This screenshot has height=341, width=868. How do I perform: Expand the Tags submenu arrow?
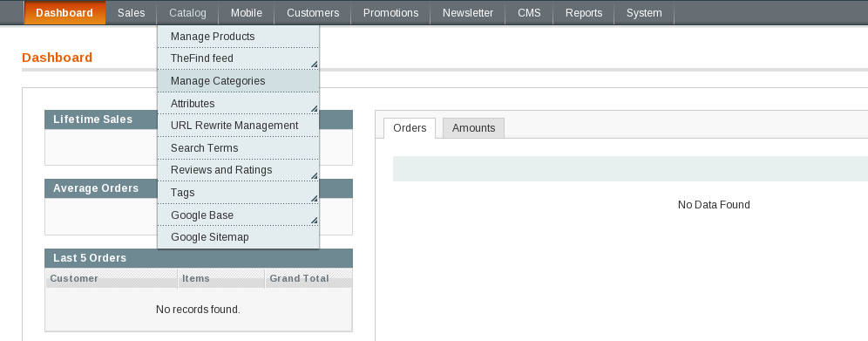coord(314,198)
